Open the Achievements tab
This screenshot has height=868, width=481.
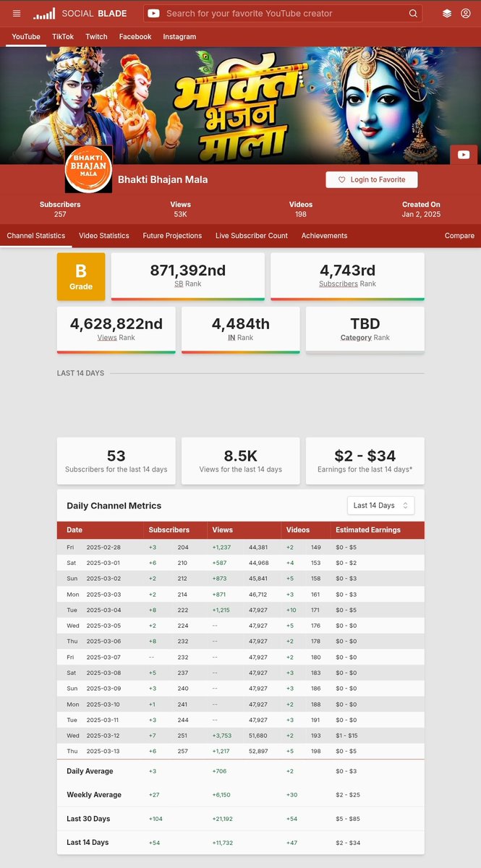(324, 236)
